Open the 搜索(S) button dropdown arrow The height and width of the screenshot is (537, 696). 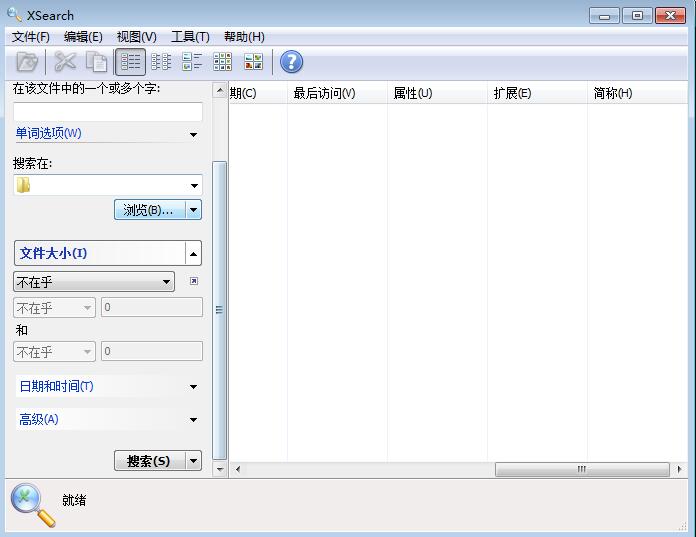pyautogui.click(x=194, y=461)
